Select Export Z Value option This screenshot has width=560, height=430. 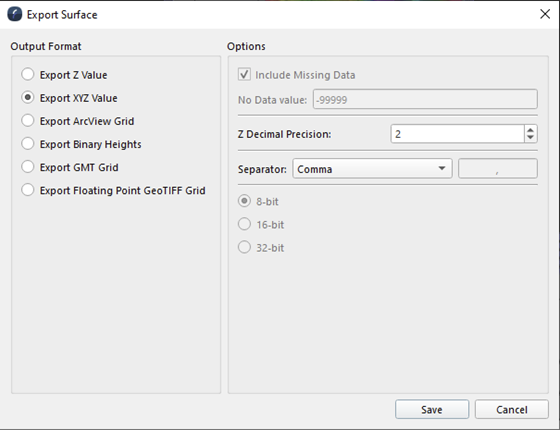[28, 75]
